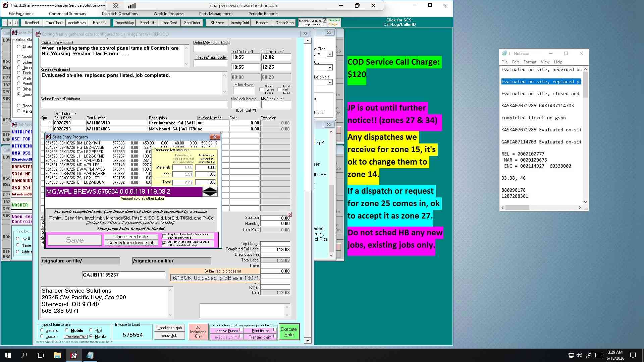Image resolution: width=644 pixels, height=362 pixels.
Task: Open the Parts Management menu
Action: coord(216,14)
